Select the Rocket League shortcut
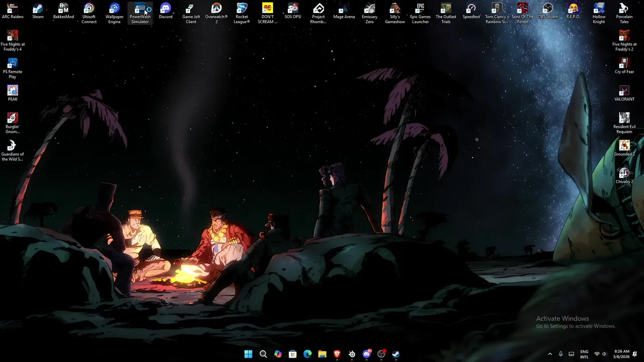 [x=242, y=14]
